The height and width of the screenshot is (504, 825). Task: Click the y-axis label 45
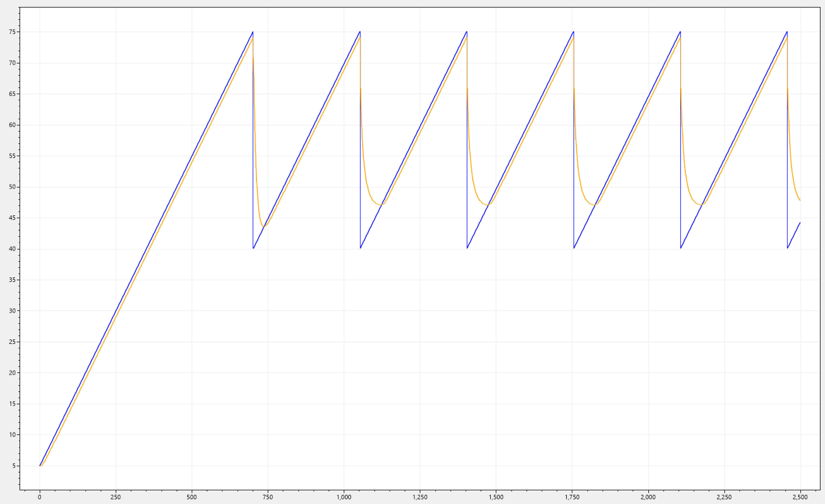pos(12,218)
